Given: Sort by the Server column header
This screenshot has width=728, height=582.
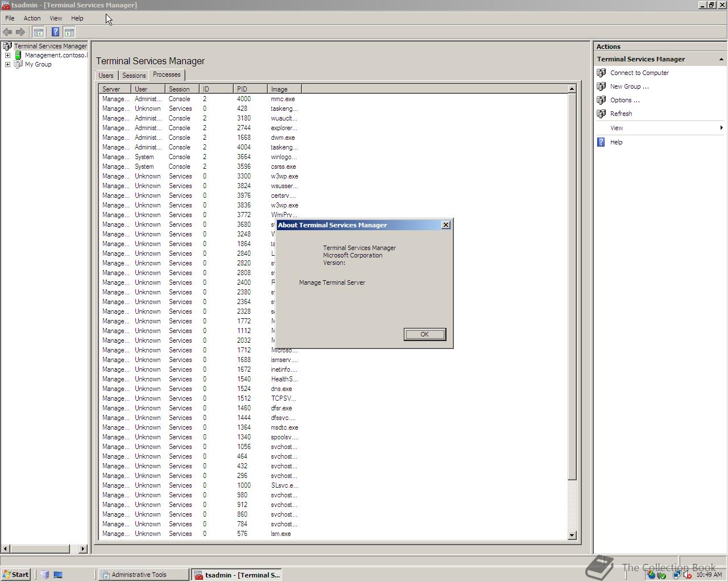Looking at the screenshot, I should (x=115, y=89).
